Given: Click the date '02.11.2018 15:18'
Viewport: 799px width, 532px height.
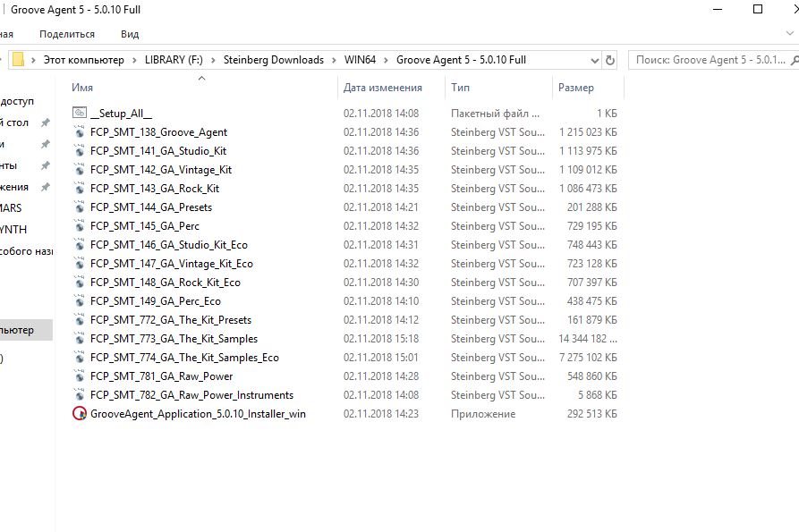Looking at the screenshot, I should tap(381, 339).
